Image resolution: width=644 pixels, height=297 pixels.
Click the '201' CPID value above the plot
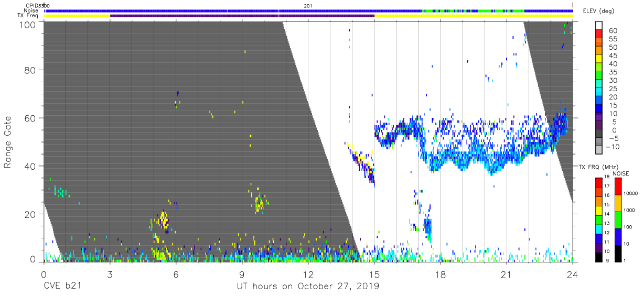click(308, 5)
